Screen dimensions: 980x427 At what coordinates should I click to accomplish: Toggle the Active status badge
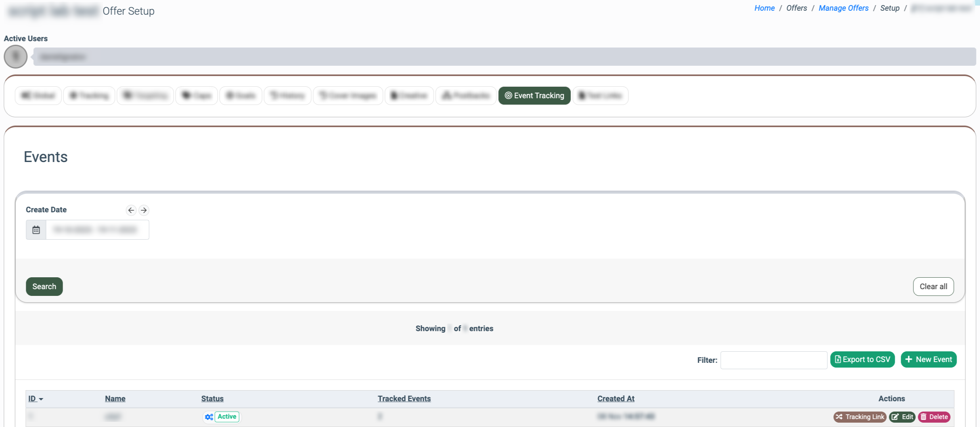point(227,417)
